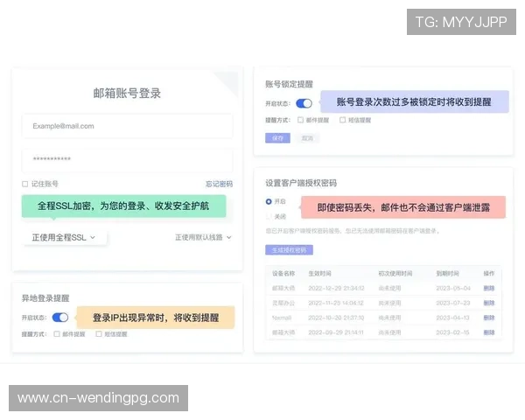Check 邮件提醒 under 账号锁定提醒

click(x=300, y=120)
